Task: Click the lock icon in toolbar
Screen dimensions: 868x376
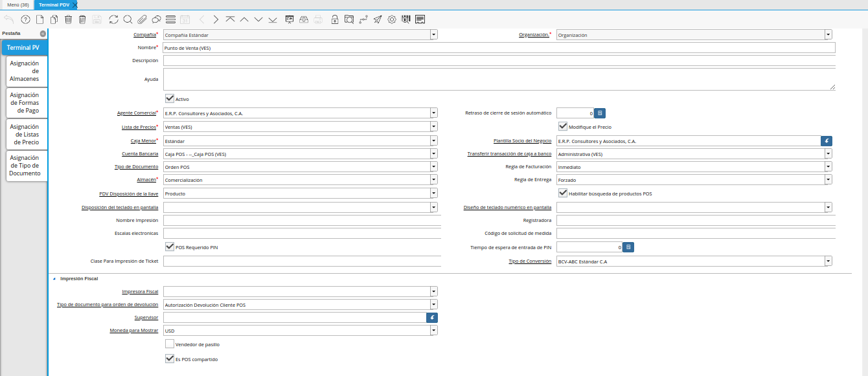Action: (335, 19)
